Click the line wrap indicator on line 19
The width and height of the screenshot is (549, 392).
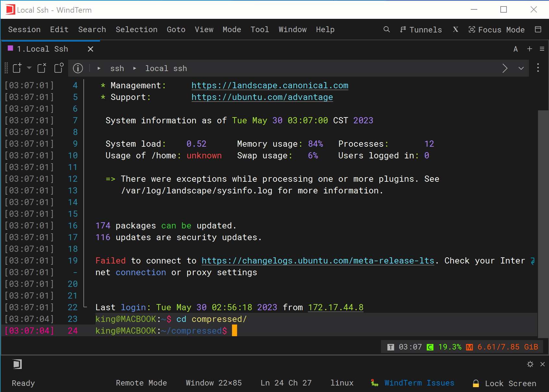(x=532, y=261)
